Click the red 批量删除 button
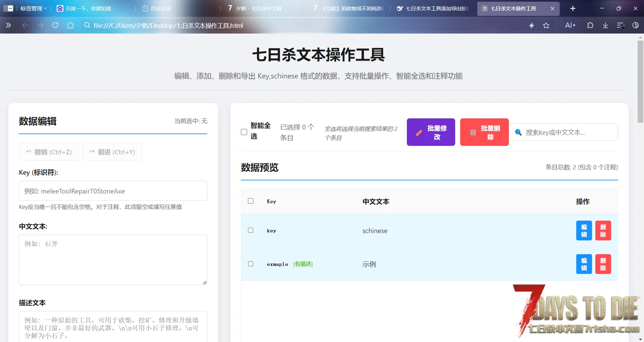Image resolution: width=644 pixels, height=342 pixels. (x=484, y=132)
